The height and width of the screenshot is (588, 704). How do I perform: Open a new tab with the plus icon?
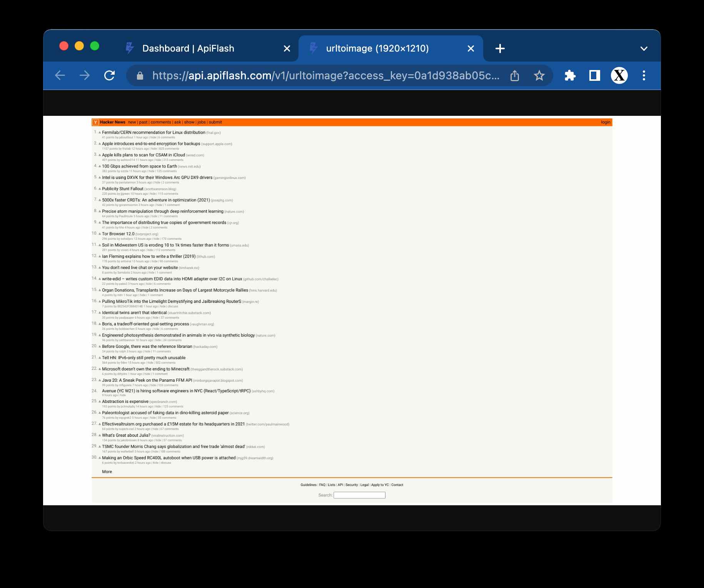pos(500,48)
